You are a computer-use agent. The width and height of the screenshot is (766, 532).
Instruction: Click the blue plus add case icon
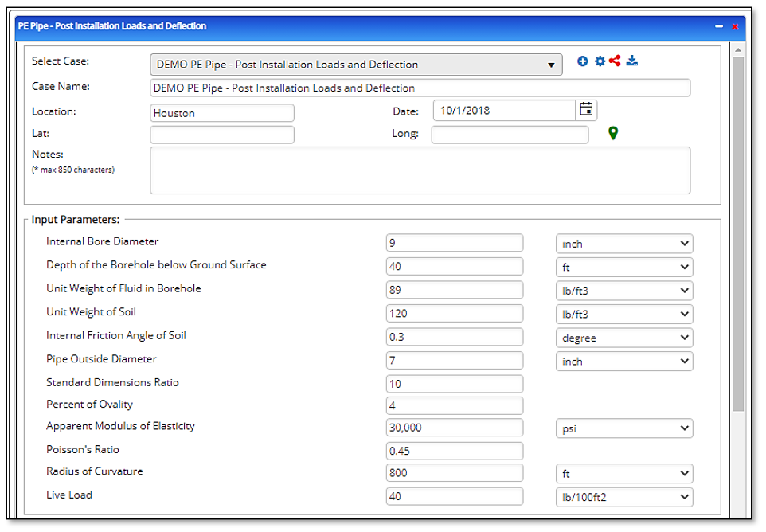[583, 61]
